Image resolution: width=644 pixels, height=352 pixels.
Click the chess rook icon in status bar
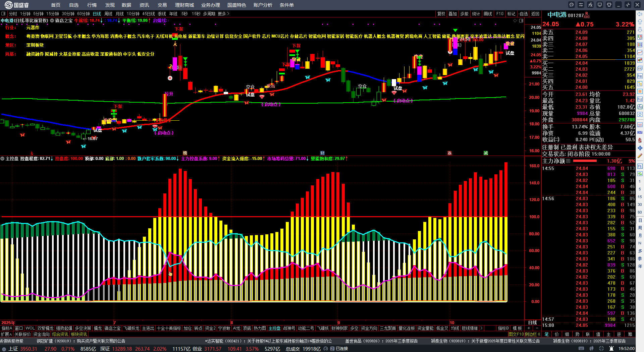click(x=612, y=349)
